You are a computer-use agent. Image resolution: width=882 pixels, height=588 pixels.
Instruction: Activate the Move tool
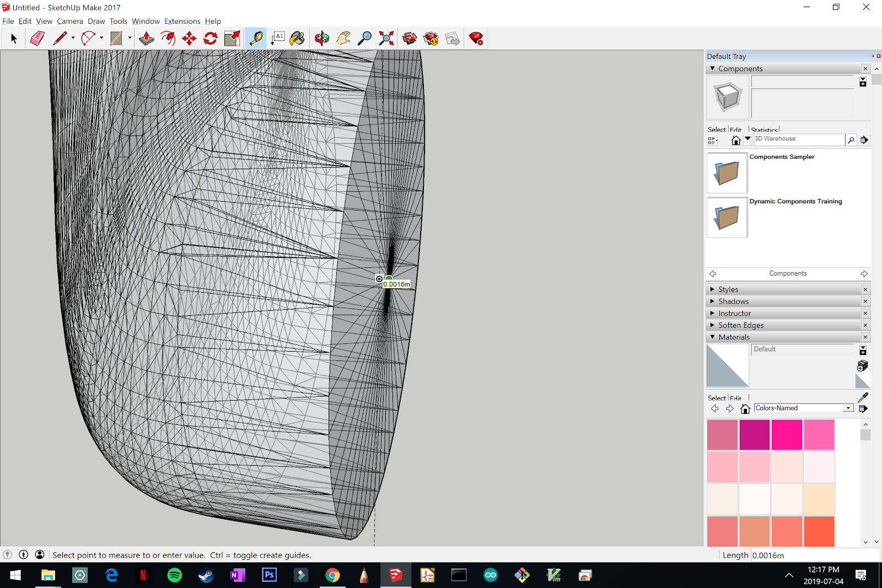(x=189, y=38)
